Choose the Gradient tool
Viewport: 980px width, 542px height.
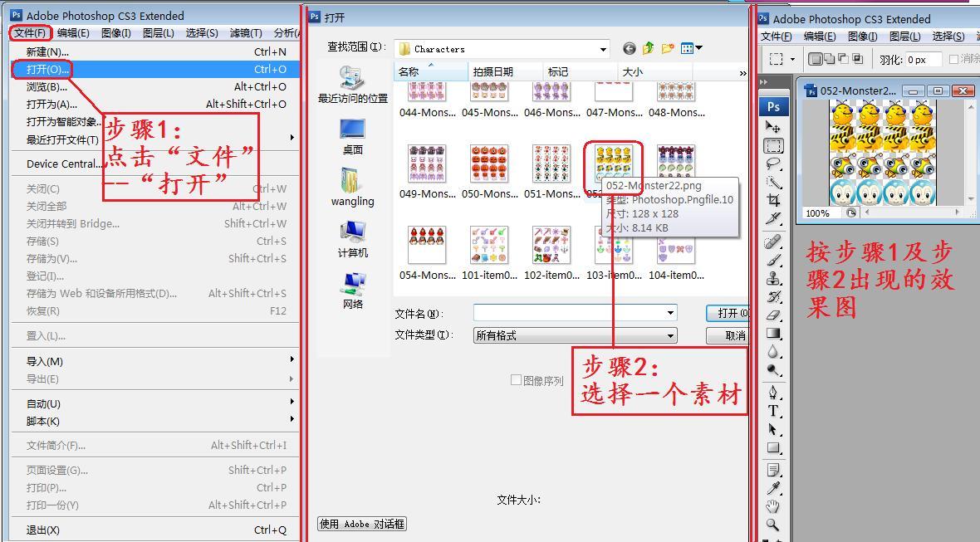[773, 334]
